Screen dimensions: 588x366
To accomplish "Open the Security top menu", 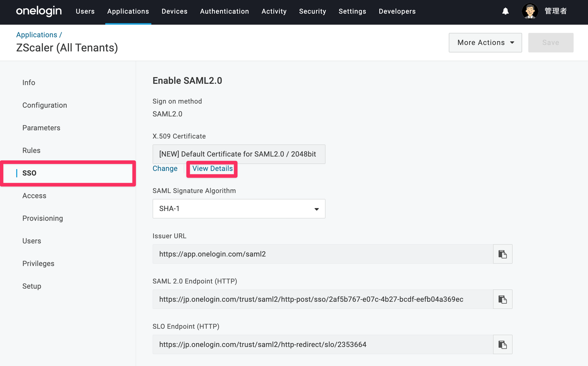I will (x=313, y=11).
